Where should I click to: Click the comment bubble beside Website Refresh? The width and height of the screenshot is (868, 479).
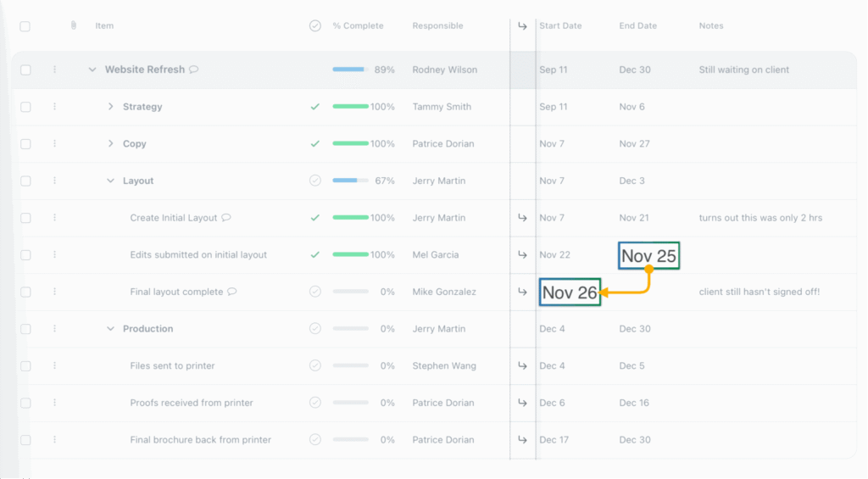coord(194,70)
